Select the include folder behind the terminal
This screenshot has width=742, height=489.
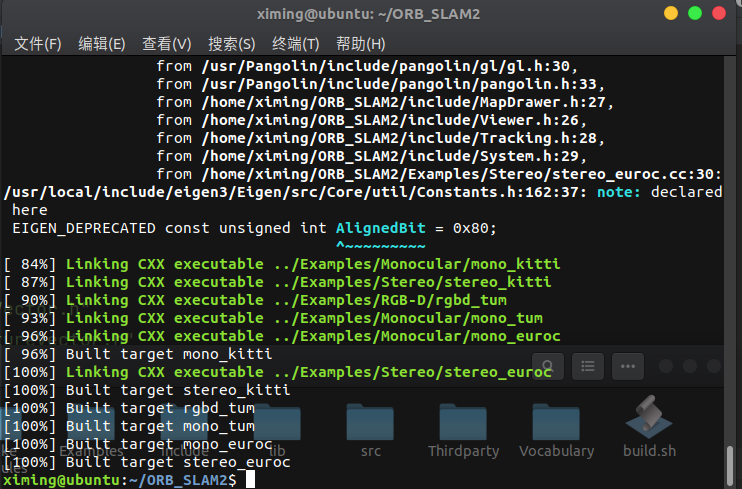click(185, 431)
